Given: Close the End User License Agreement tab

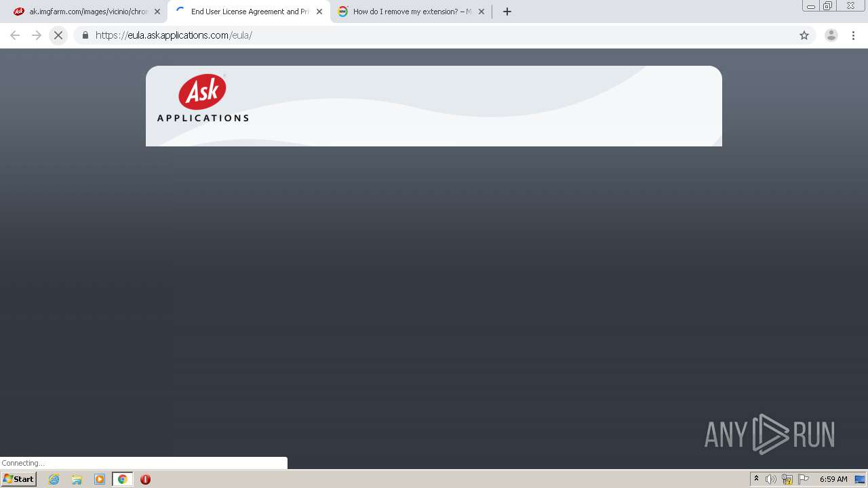Looking at the screenshot, I should [319, 12].
